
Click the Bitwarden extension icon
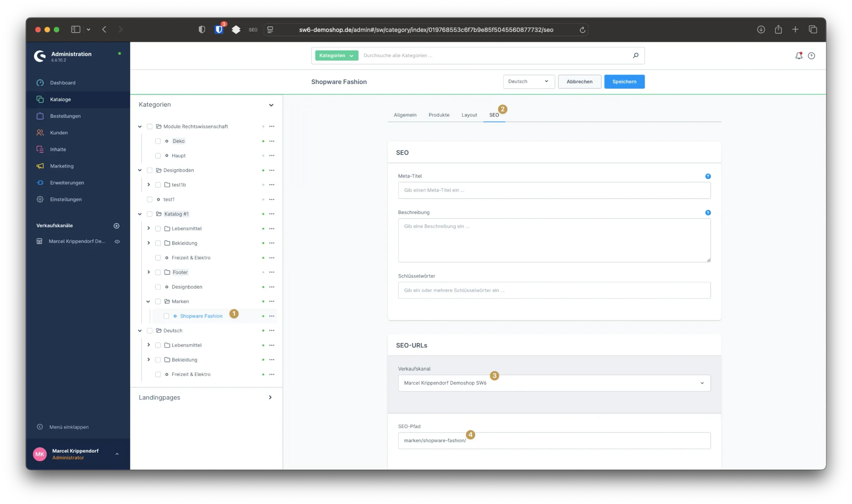point(219,30)
